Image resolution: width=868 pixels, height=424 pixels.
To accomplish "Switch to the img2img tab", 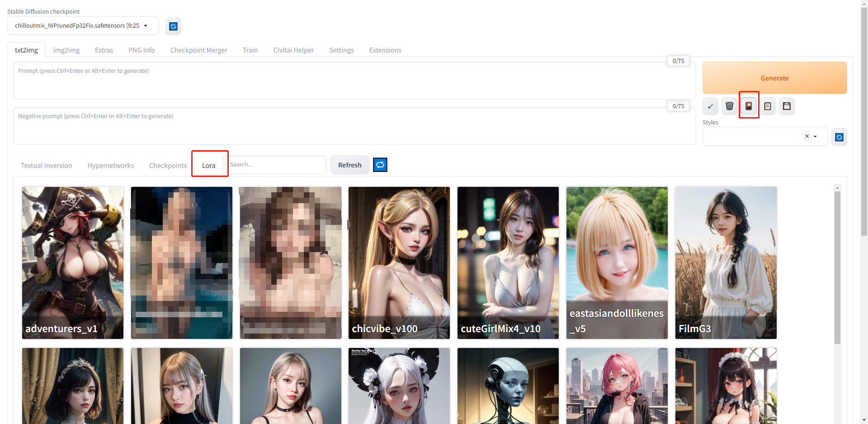I will [x=66, y=50].
